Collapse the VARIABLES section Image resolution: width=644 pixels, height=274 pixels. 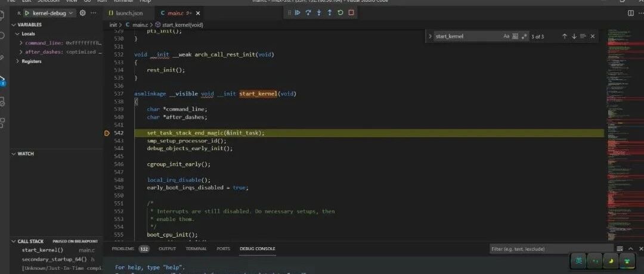coord(14,24)
